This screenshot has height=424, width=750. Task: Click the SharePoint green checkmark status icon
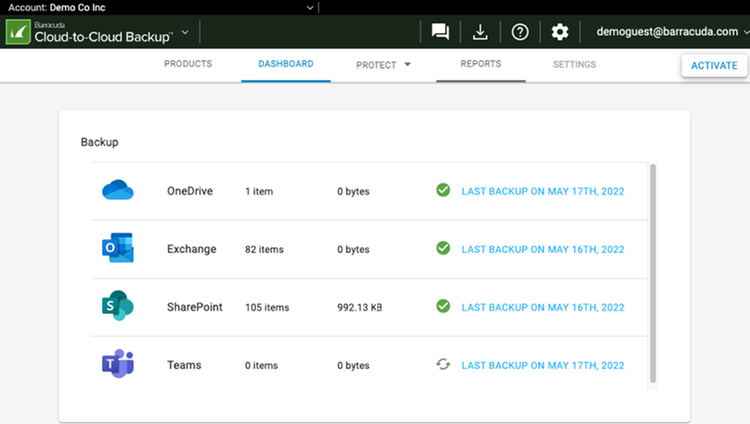pos(443,306)
